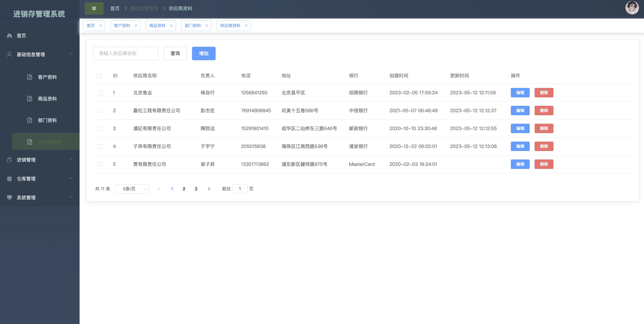644x324 pixels.
Task: Click the hamburger menu collapse icon
Action: click(94, 8)
